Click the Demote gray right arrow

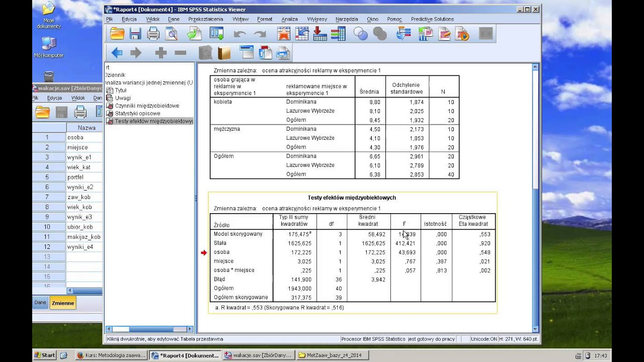click(x=136, y=53)
